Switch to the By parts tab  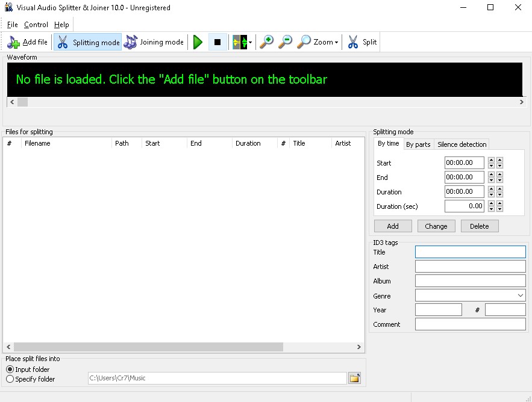[x=418, y=144]
